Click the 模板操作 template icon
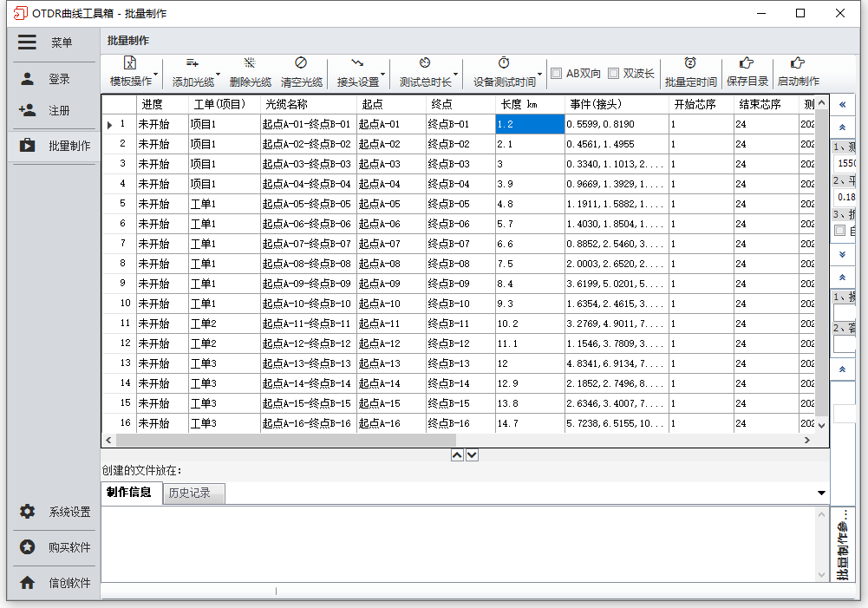 pos(130,63)
